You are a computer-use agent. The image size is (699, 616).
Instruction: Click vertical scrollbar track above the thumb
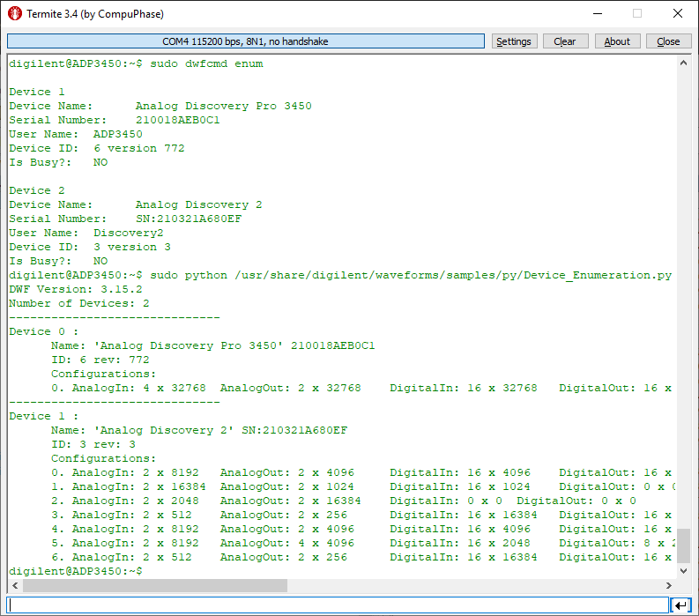click(683, 300)
